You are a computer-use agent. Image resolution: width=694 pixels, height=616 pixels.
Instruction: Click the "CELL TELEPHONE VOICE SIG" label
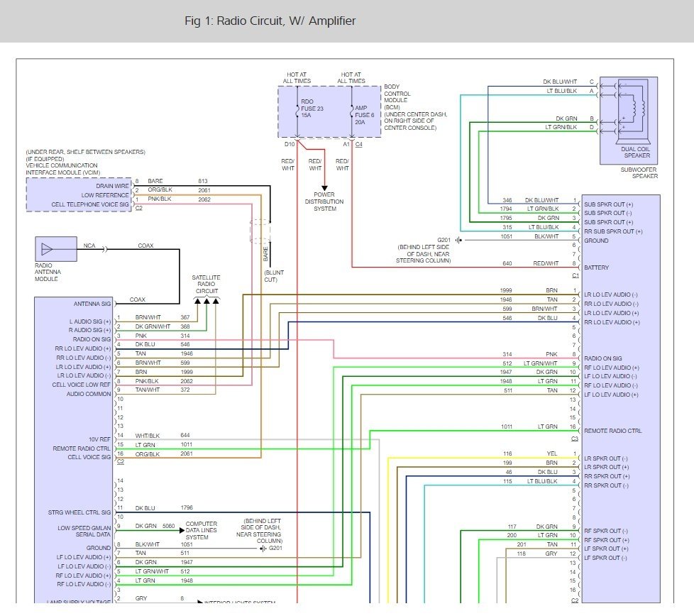[90, 204]
